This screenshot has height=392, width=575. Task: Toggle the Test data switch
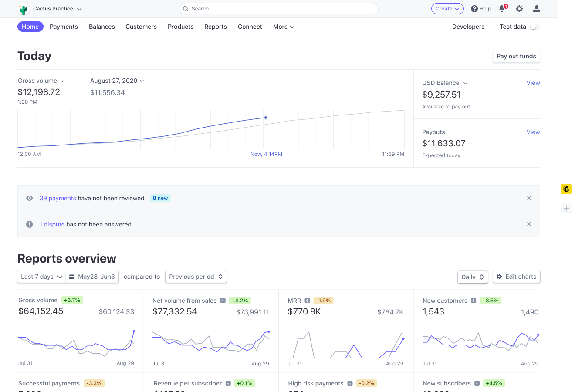534,27
